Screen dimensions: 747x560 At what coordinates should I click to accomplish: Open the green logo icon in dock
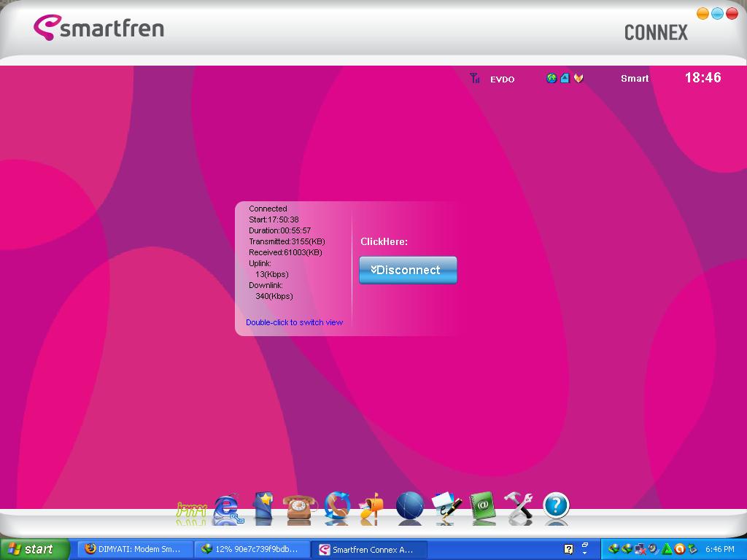click(x=191, y=510)
